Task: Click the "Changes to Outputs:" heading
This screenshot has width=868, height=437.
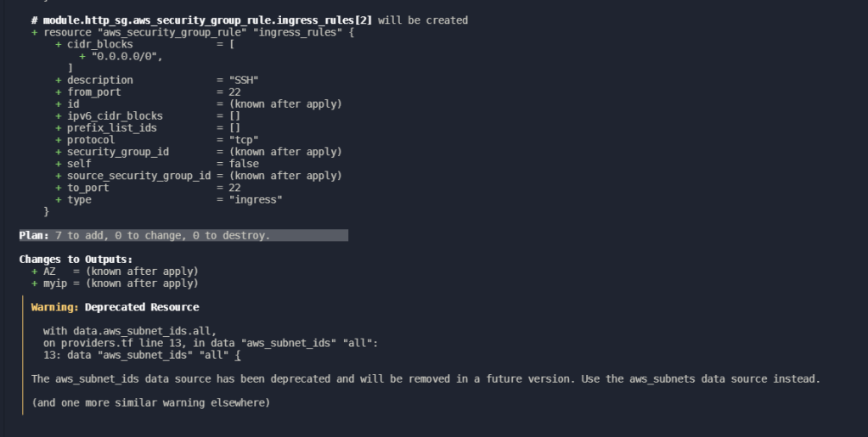Action: (76, 259)
